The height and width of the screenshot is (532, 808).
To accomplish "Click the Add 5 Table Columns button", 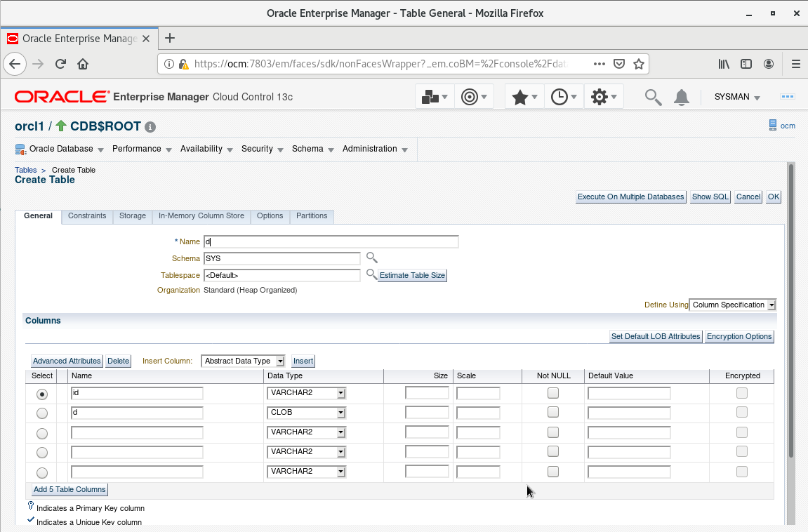I will coord(69,489).
